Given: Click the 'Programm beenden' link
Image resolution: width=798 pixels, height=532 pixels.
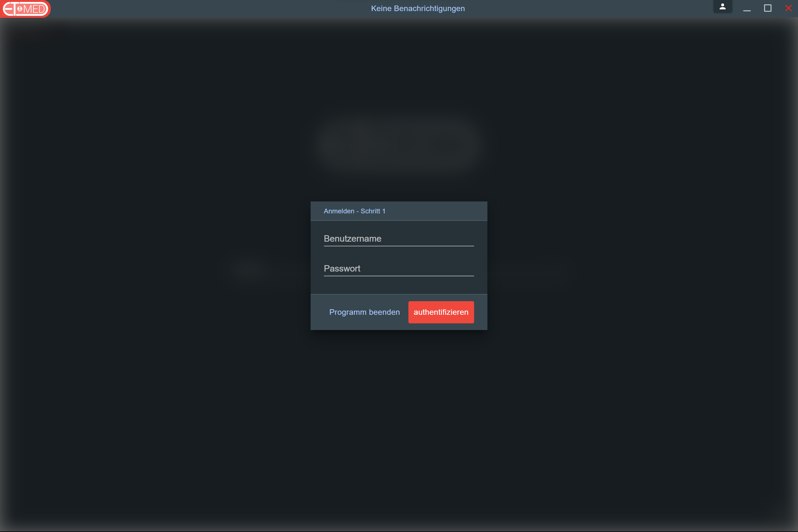Looking at the screenshot, I should [x=364, y=312].
